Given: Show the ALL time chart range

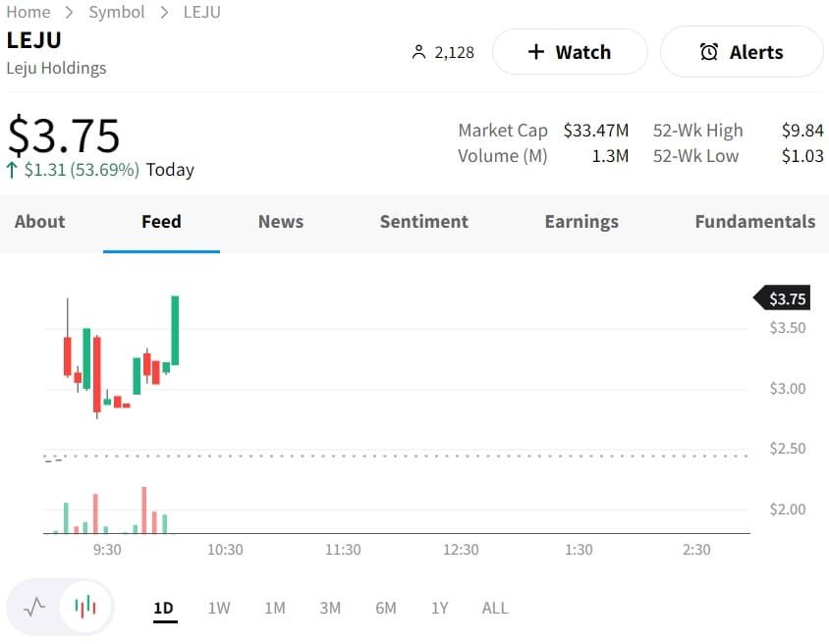Looking at the screenshot, I should 495,608.
